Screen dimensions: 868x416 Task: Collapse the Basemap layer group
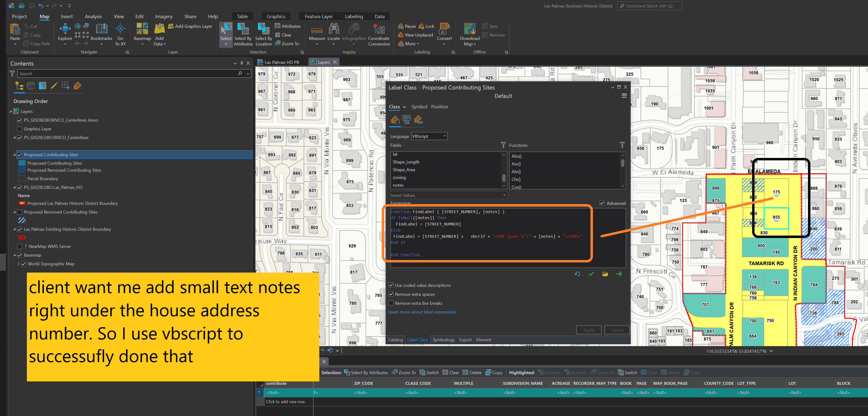click(15, 255)
